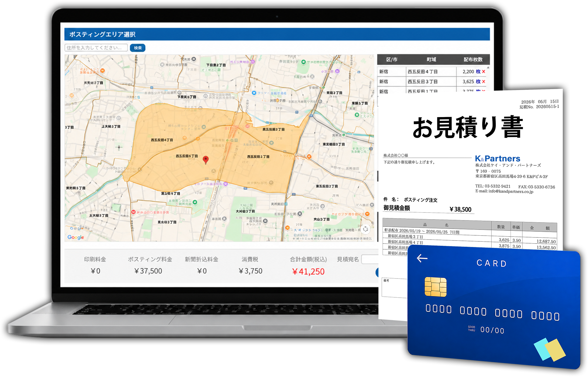Click the ¥3,750 tax amount
The width and height of the screenshot is (588, 377).
click(x=250, y=271)
